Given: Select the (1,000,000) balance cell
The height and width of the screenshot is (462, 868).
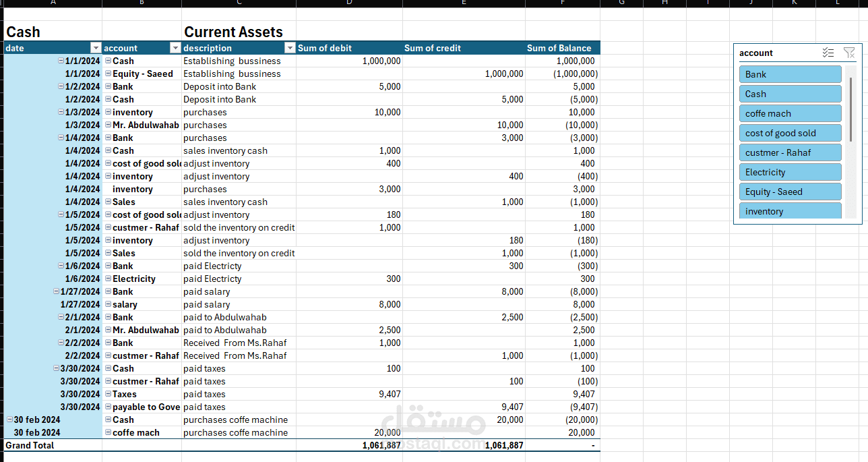Looking at the screenshot, I should tap(562, 74).
